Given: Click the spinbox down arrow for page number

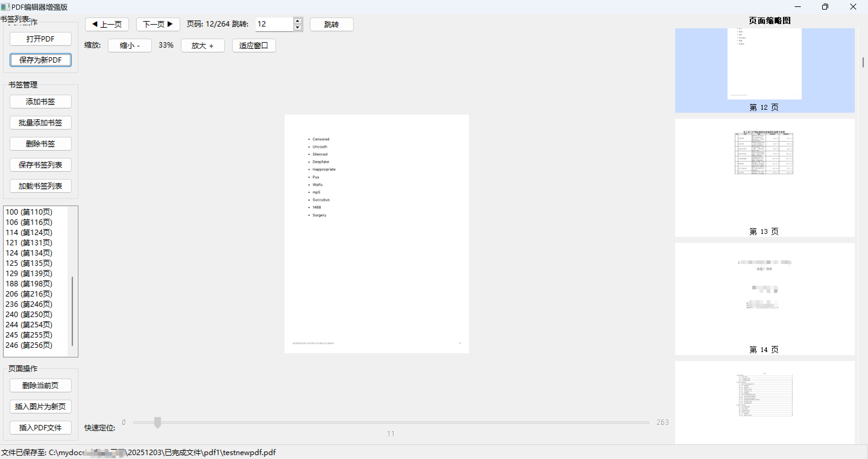Looking at the screenshot, I should click(297, 28).
